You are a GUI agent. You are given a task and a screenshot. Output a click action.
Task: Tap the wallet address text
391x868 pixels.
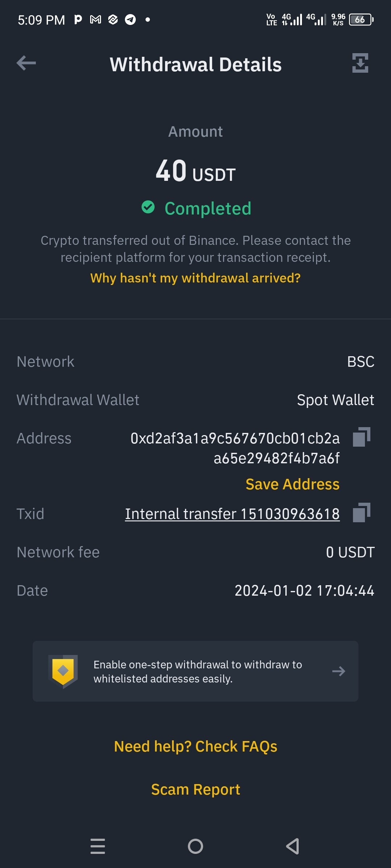[235, 448]
